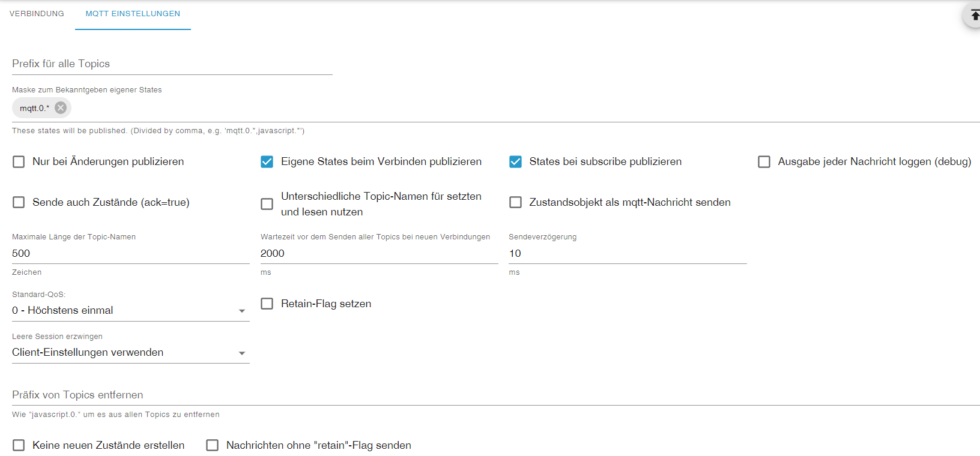The image size is (980, 456).
Task: Switch to the Verbindung tab
Action: coord(37,13)
